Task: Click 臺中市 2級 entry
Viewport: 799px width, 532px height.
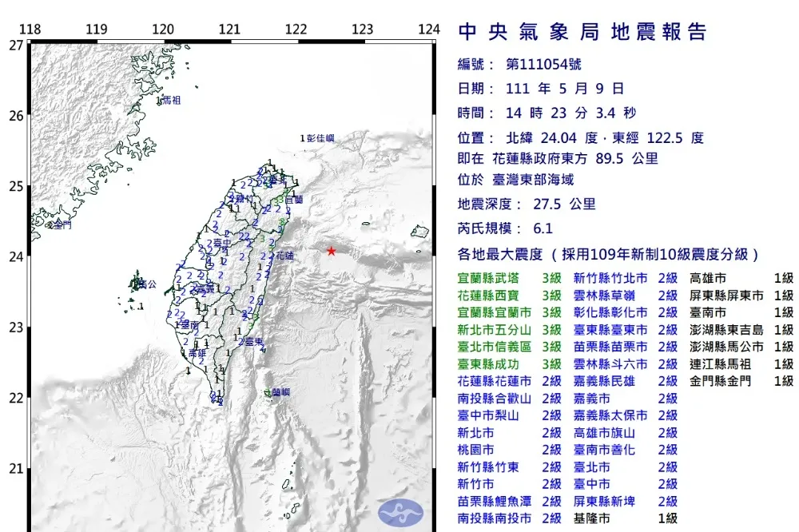Action: 626,484
